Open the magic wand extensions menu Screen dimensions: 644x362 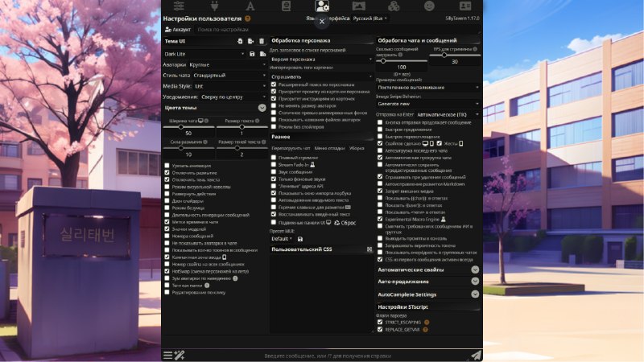[180, 356]
